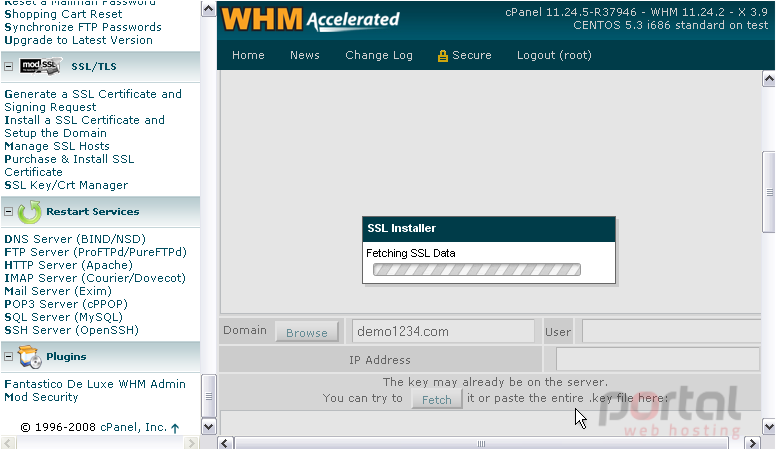Collapse the Plugins section
The width and height of the screenshot is (776, 450).
point(8,356)
